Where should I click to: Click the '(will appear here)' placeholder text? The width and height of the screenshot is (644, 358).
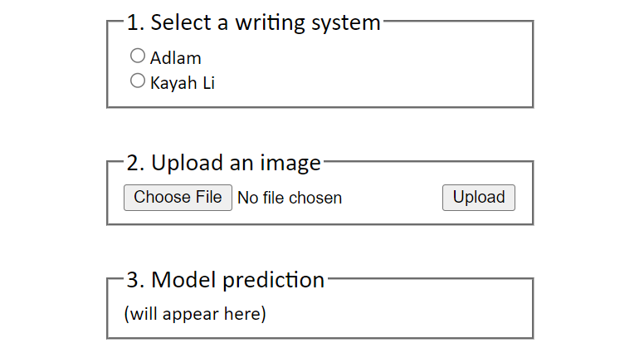[195, 314]
